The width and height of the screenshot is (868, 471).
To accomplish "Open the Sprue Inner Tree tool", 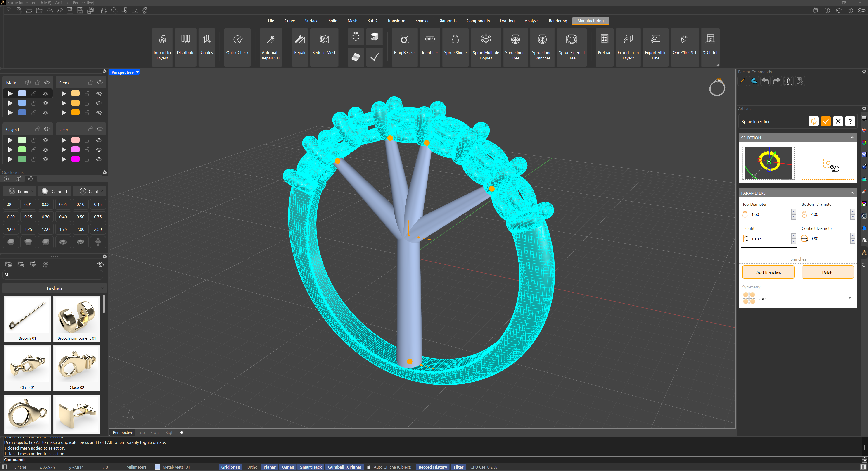I will pyautogui.click(x=515, y=47).
